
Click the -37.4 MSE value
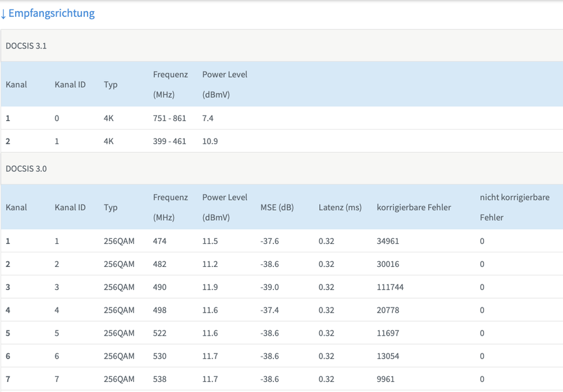click(269, 310)
